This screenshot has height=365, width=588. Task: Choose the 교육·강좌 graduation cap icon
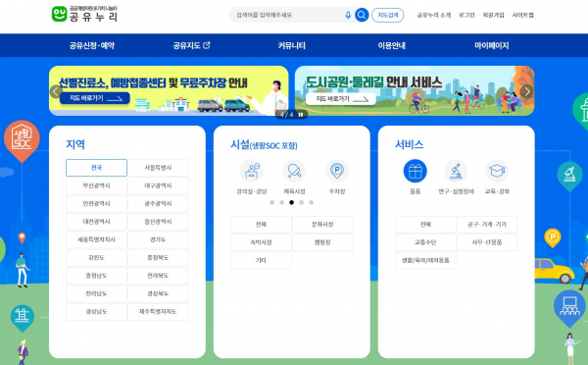[x=497, y=171]
